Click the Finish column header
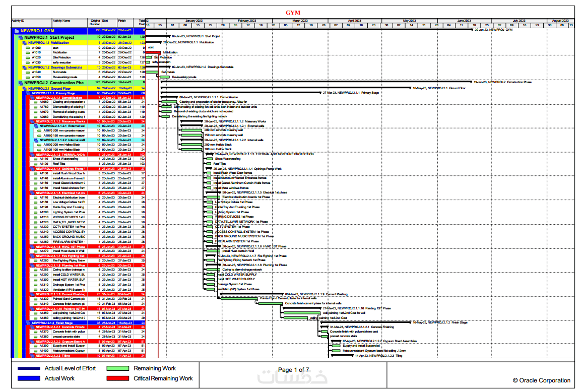Image resolution: width=585 pixels, height=392 pixels. click(x=125, y=23)
